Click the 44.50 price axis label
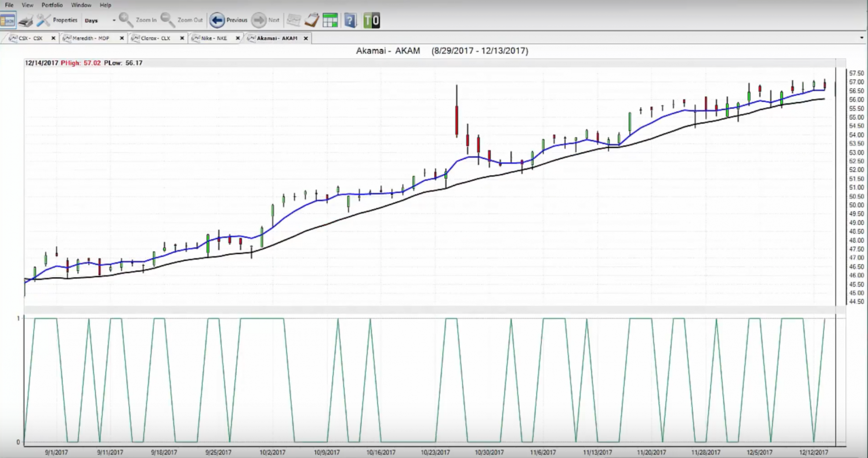The image size is (868, 458). [x=856, y=301]
